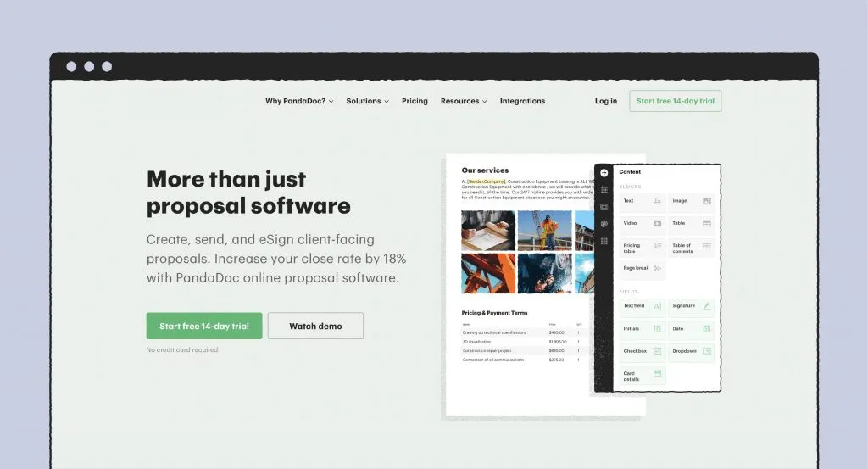Click the More than just proposal software headline
The image size is (868, 469).
pos(248,193)
